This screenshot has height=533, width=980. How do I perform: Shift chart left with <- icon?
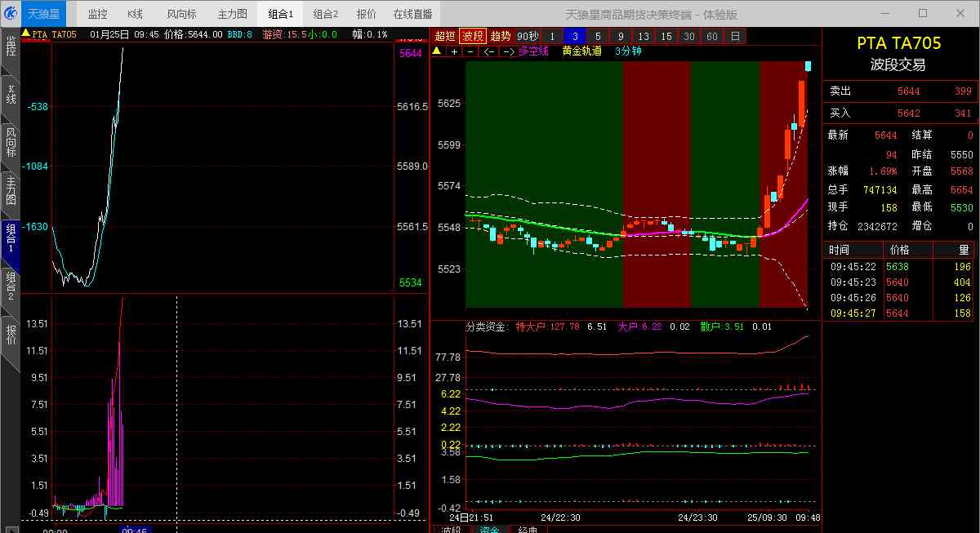point(488,51)
